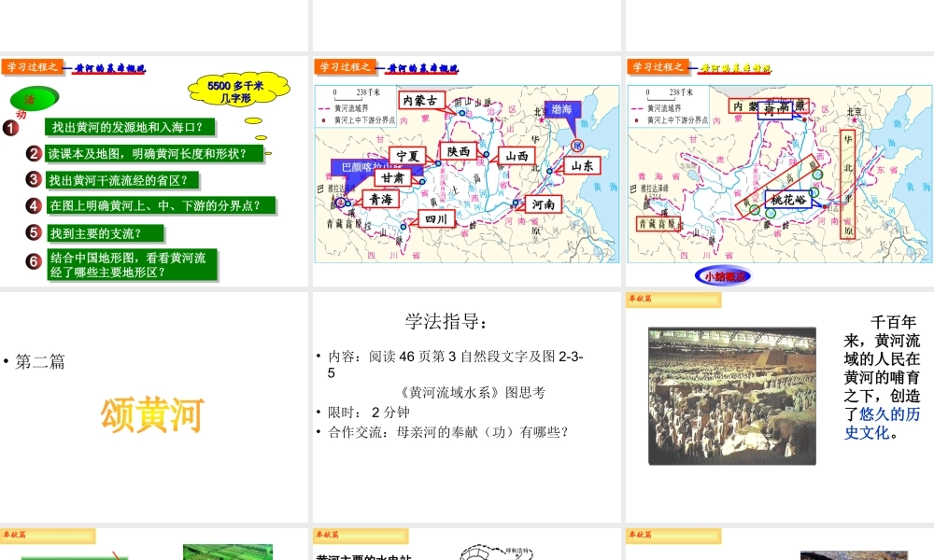The image size is (934, 560).
Task: Click the orange 颂黄河 title text
Action: point(152,414)
